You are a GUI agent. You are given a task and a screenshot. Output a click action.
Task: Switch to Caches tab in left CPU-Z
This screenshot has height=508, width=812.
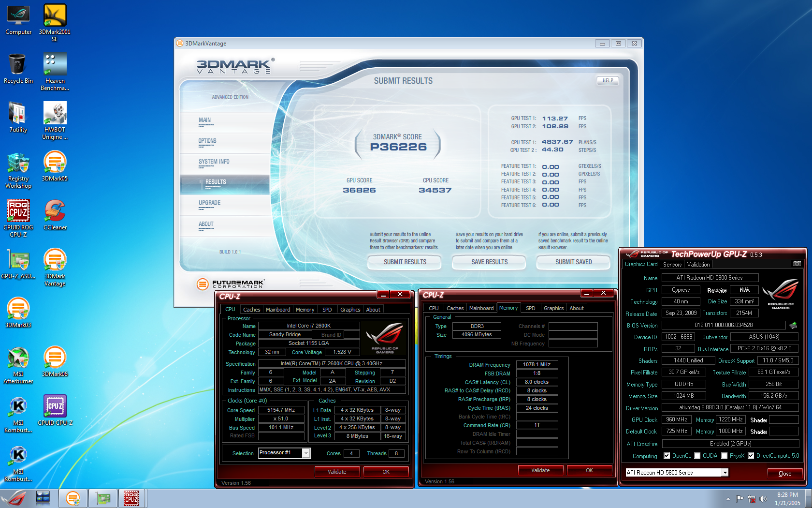coord(251,310)
